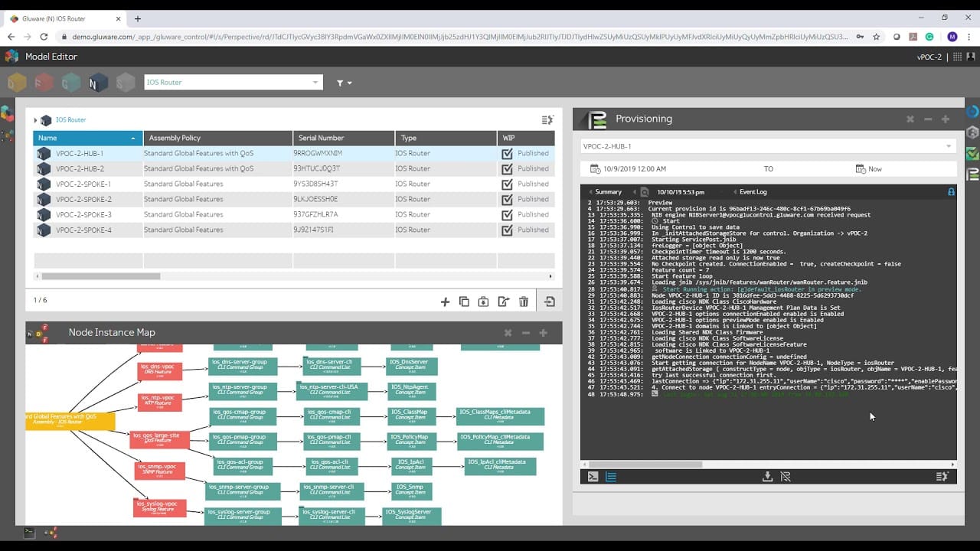Open the filter funnel dropdown
The width and height of the screenshot is (980, 551).
pos(344,83)
